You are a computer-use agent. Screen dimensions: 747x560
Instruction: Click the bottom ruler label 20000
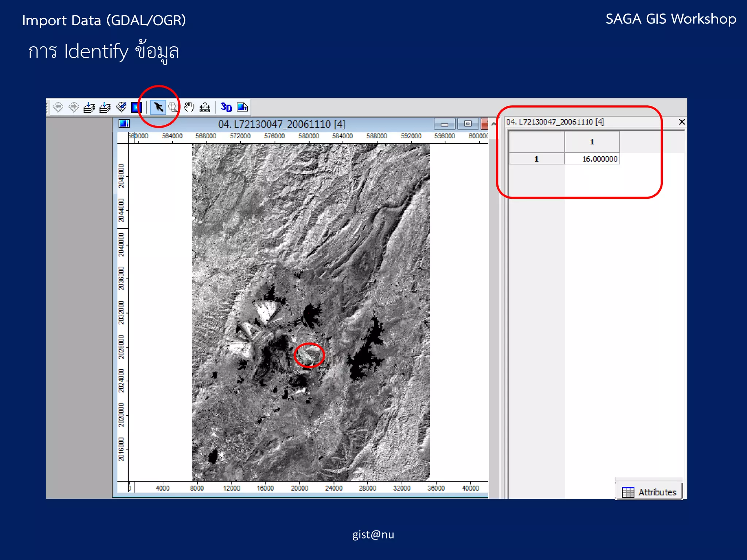(x=299, y=488)
